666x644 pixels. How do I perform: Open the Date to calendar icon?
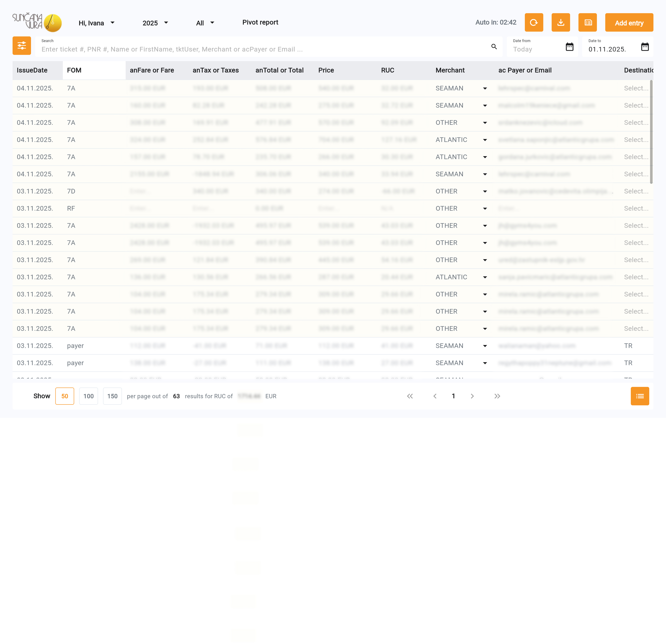click(645, 46)
